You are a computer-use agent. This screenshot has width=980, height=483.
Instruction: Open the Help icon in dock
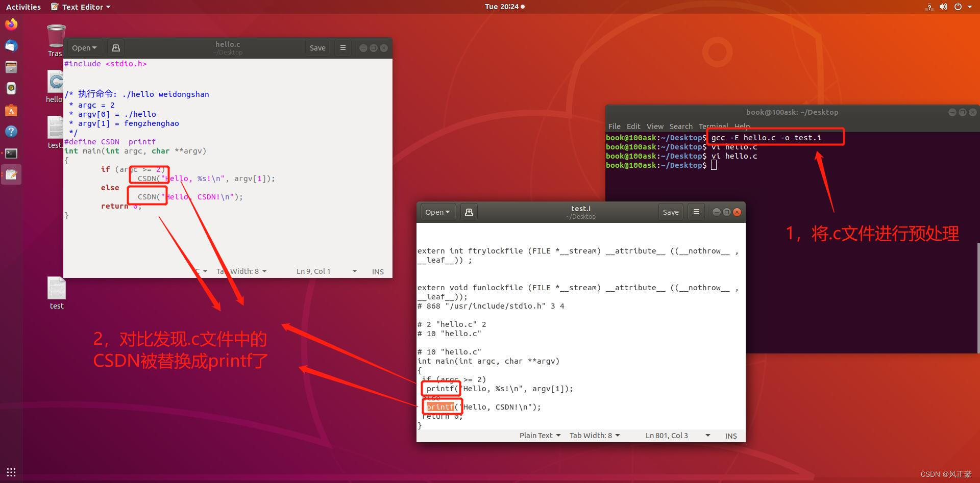point(11,132)
